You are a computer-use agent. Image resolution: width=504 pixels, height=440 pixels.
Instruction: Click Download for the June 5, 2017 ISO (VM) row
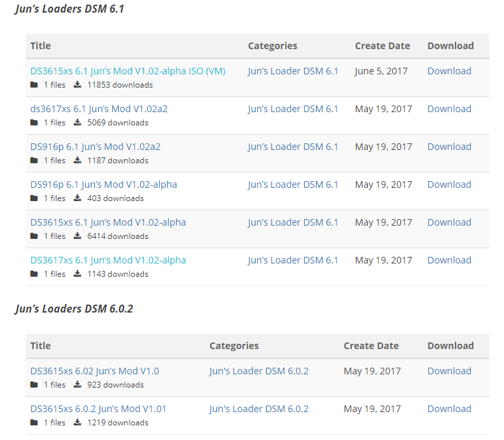coord(450,71)
